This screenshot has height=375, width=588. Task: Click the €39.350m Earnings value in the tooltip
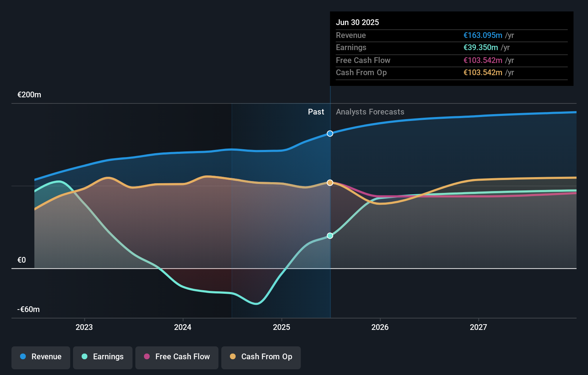480,48
